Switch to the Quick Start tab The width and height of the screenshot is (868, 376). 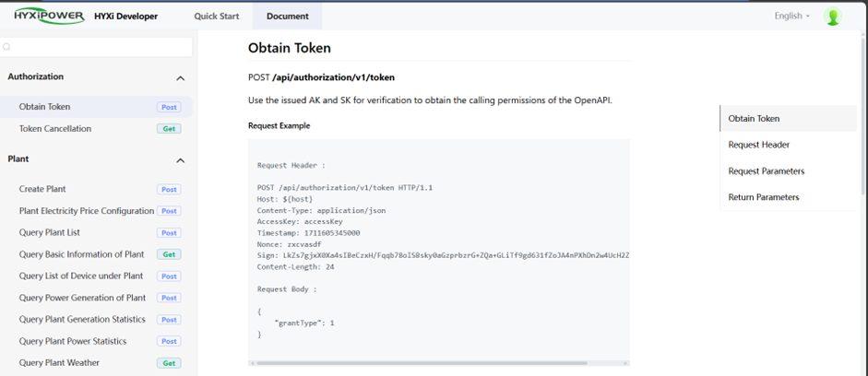[216, 17]
